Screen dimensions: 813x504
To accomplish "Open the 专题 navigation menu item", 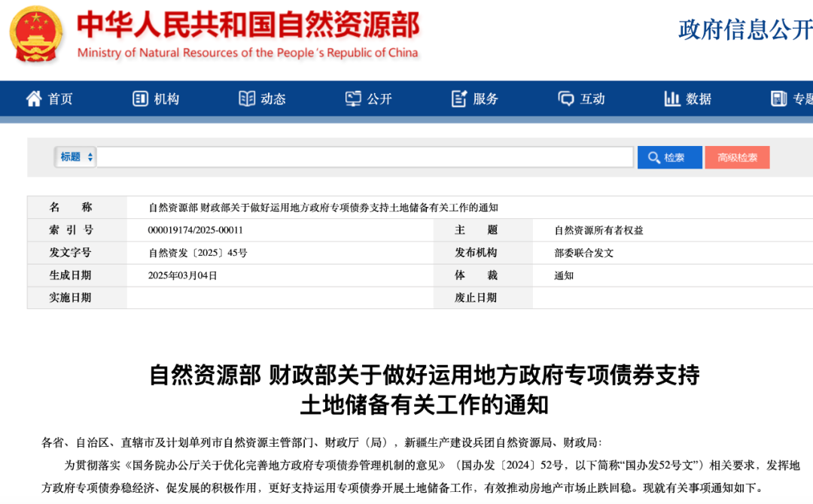I will (792, 99).
